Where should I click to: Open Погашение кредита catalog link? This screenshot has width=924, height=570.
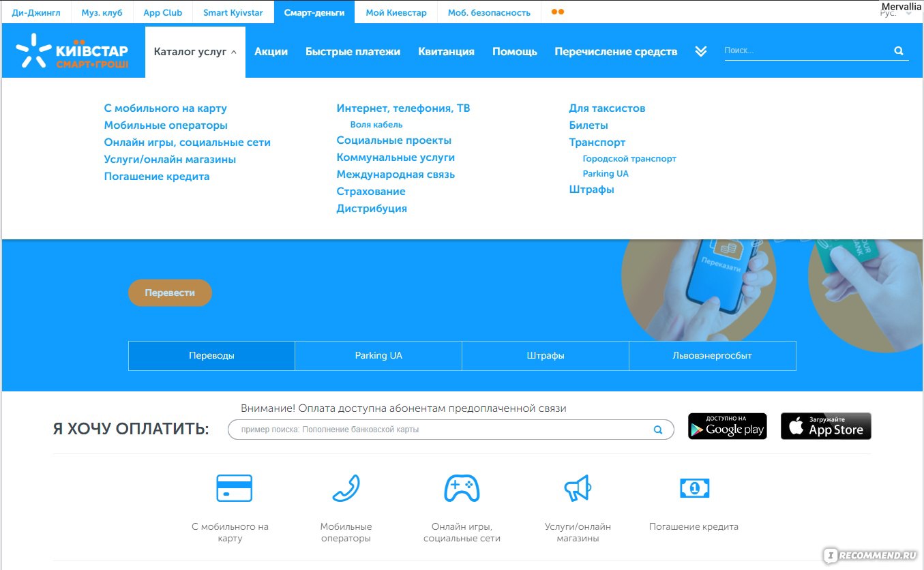pos(157,177)
